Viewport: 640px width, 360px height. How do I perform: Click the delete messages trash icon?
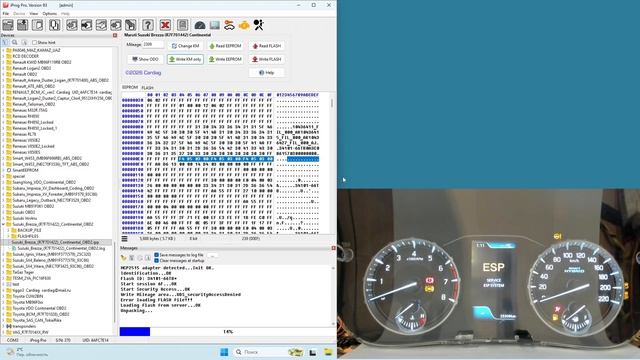click(131, 258)
